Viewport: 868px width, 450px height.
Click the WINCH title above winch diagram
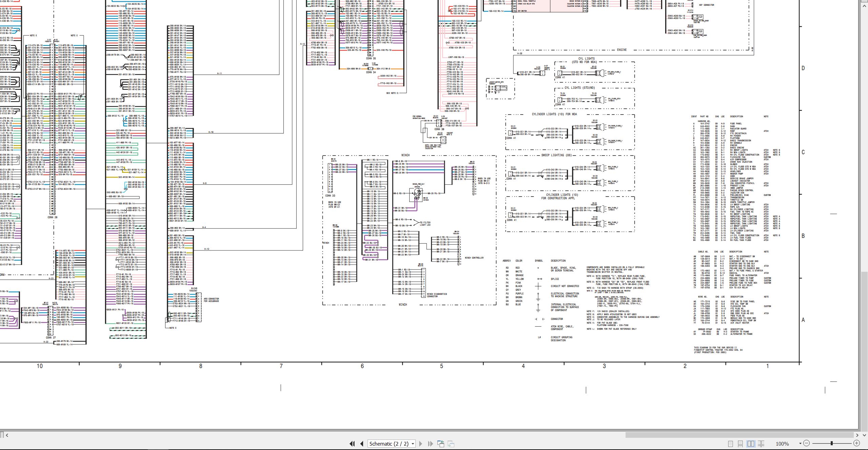pyautogui.click(x=406, y=155)
